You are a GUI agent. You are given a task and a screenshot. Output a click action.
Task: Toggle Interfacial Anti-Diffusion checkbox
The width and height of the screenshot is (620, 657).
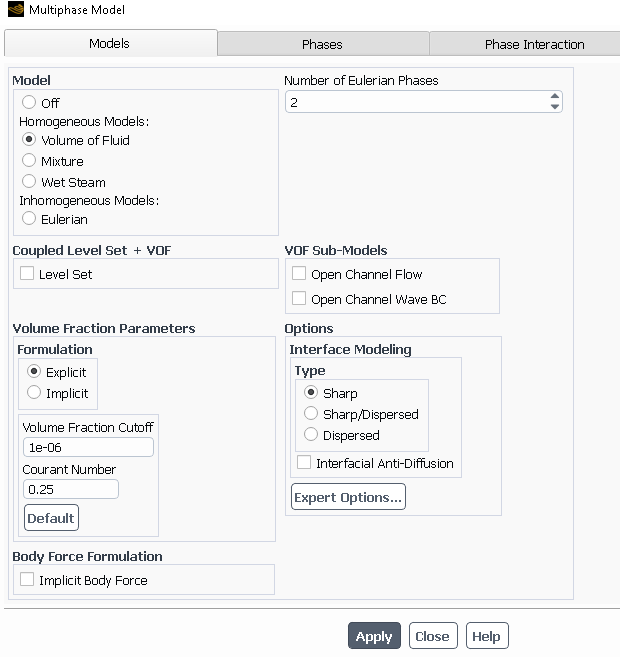pyautogui.click(x=304, y=463)
